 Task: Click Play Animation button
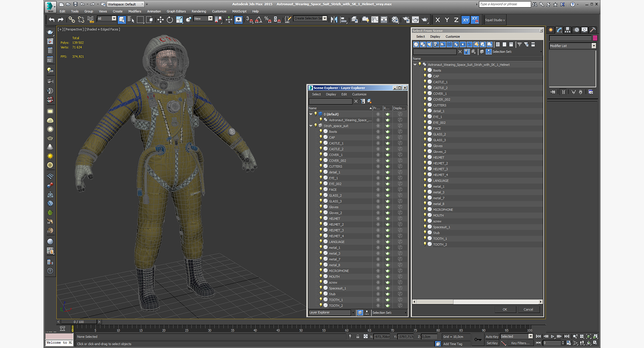coord(553,336)
